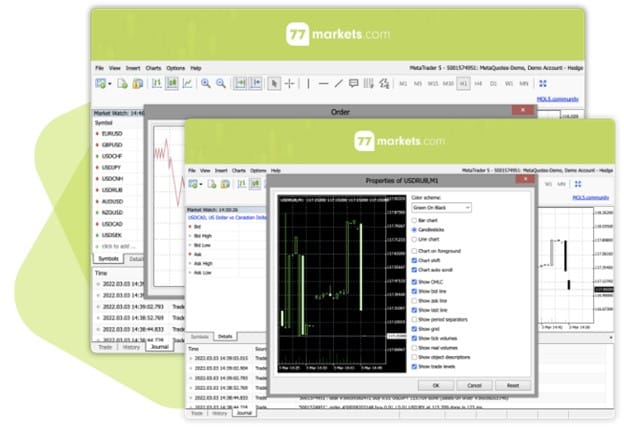Select the H1 timeframe button in back toolbar
Image resolution: width=624 pixels, height=428 pixels.
(x=463, y=84)
